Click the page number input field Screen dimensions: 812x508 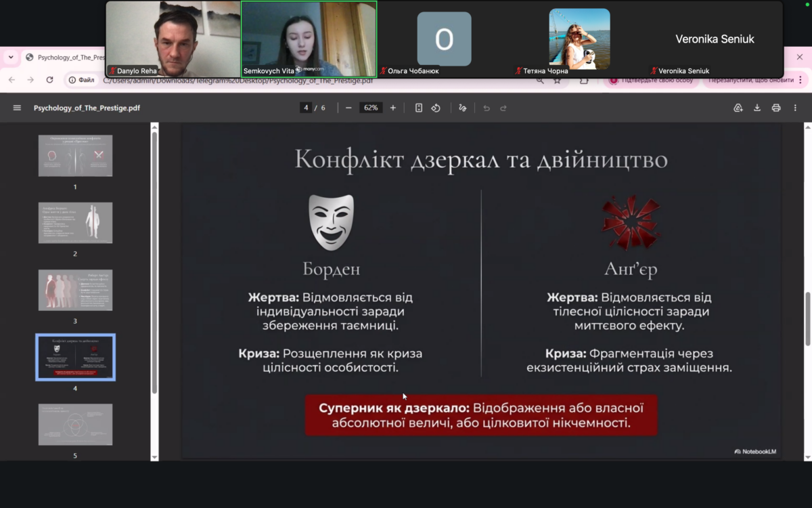(x=307, y=108)
